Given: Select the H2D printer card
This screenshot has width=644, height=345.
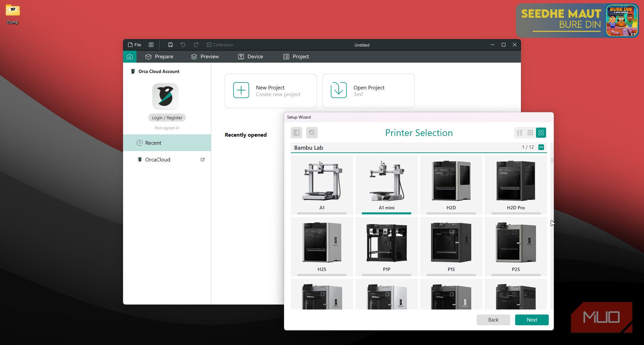Looking at the screenshot, I should 451,185.
